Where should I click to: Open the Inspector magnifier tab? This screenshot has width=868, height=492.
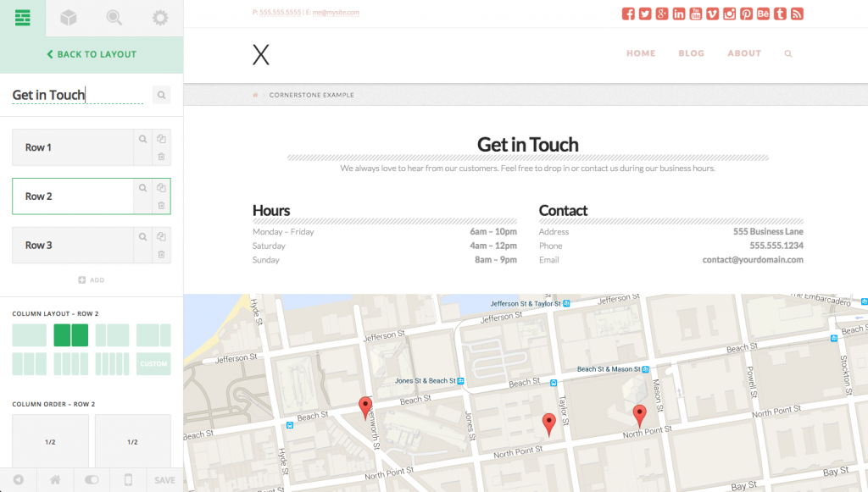click(x=114, y=18)
